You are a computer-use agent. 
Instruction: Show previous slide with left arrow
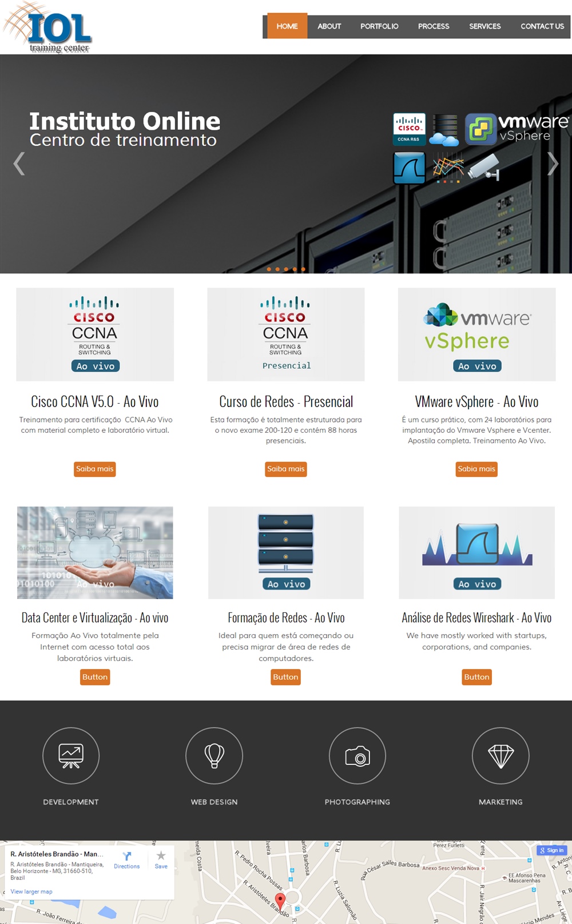[19, 164]
